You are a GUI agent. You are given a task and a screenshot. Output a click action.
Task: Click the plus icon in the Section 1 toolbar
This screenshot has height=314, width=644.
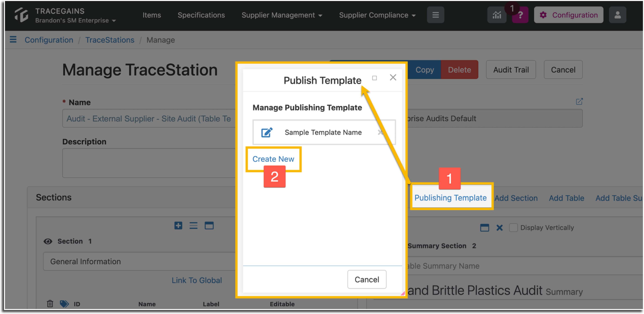click(178, 226)
